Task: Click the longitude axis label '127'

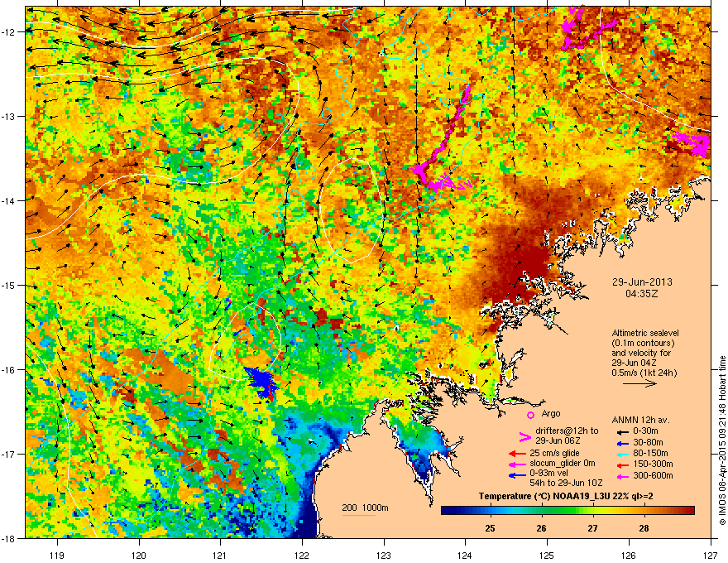Action: click(711, 556)
